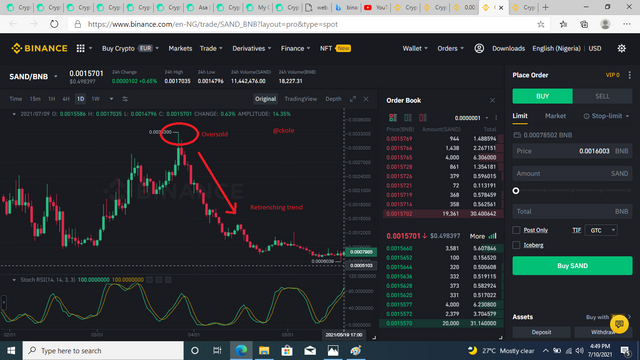Bookmark this page with star icon
This screenshot has width=640, height=360.
point(540,24)
